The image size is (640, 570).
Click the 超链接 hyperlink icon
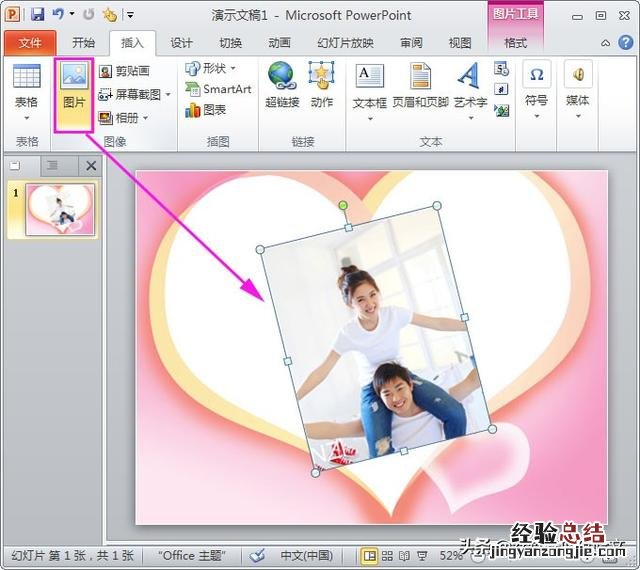pos(282,85)
